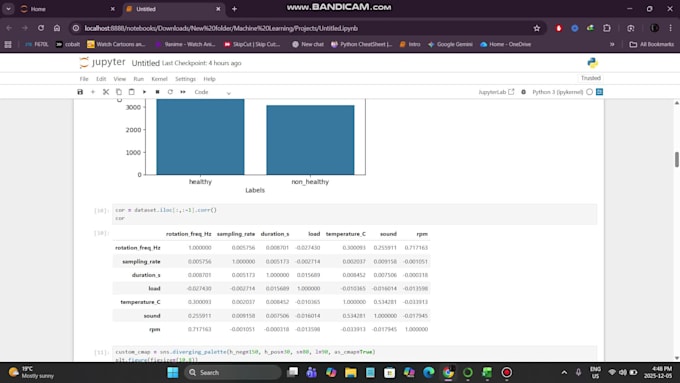Open Home - OneDrive bookmark

pos(506,44)
